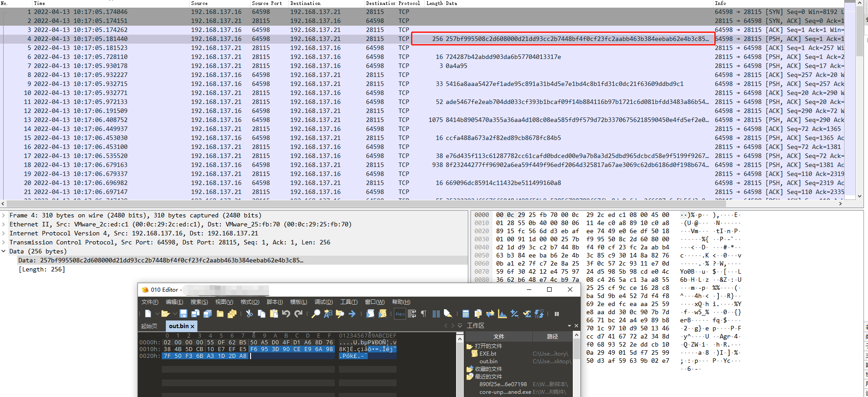Click the Save All icon
Viewport: 868px width, 397px height.
point(207,314)
